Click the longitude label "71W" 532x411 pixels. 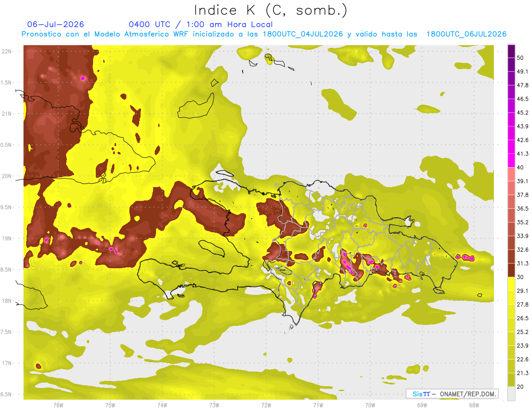pos(318,405)
